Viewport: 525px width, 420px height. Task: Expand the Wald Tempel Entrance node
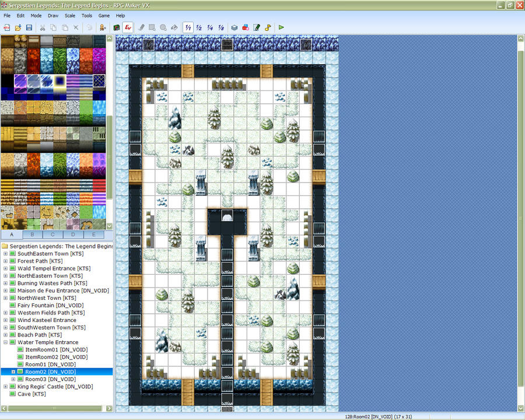coord(5,268)
